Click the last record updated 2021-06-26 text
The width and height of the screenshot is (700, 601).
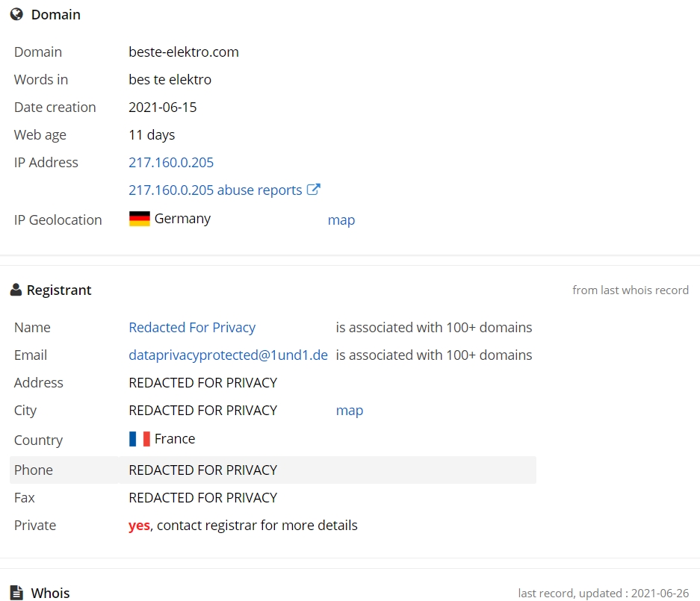603,594
